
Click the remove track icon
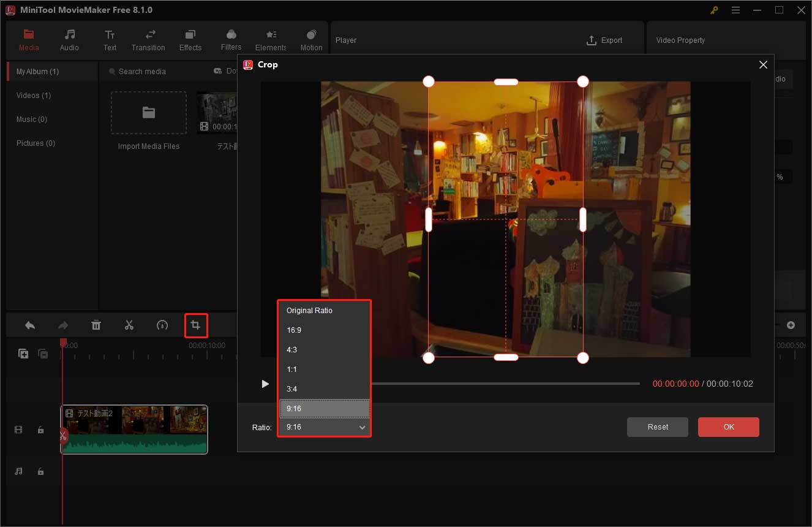(x=43, y=354)
